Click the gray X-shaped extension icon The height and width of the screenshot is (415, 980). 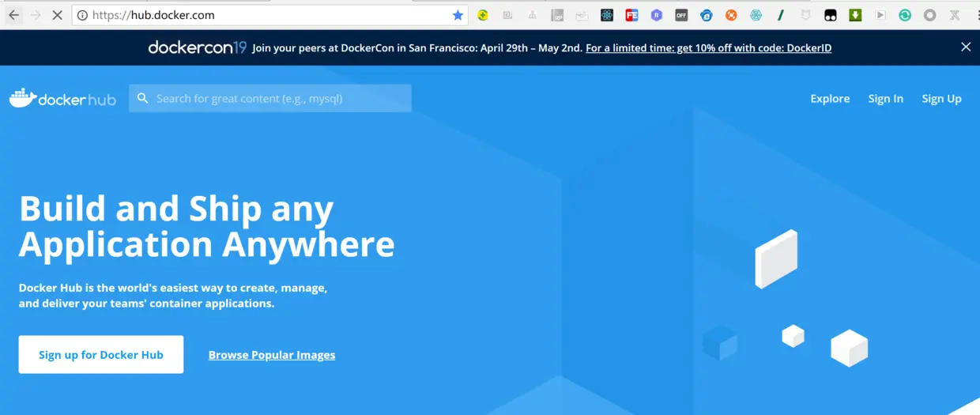[x=955, y=15]
